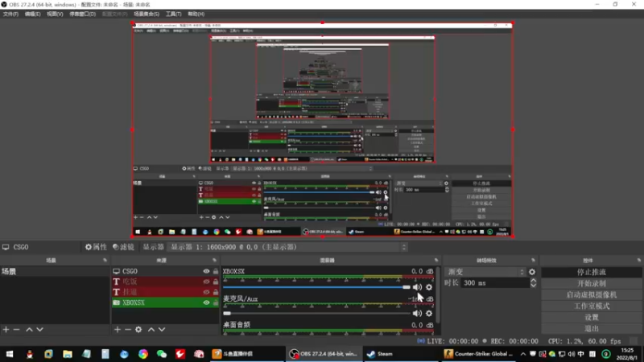Click the 启动虚拟摄像机 button
Viewport: 644px width, 362px height.
[592, 294]
